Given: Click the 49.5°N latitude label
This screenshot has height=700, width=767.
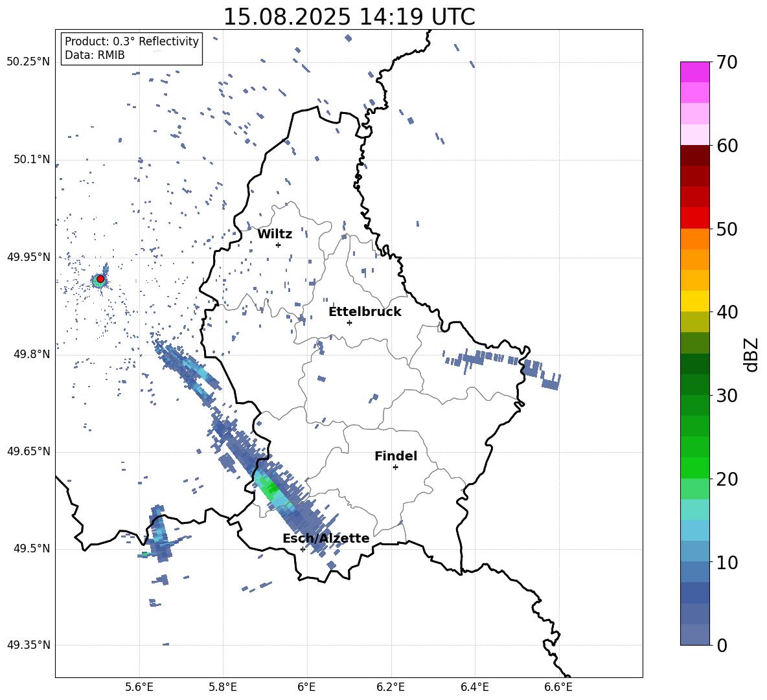Looking at the screenshot, I should pyautogui.click(x=31, y=548).
